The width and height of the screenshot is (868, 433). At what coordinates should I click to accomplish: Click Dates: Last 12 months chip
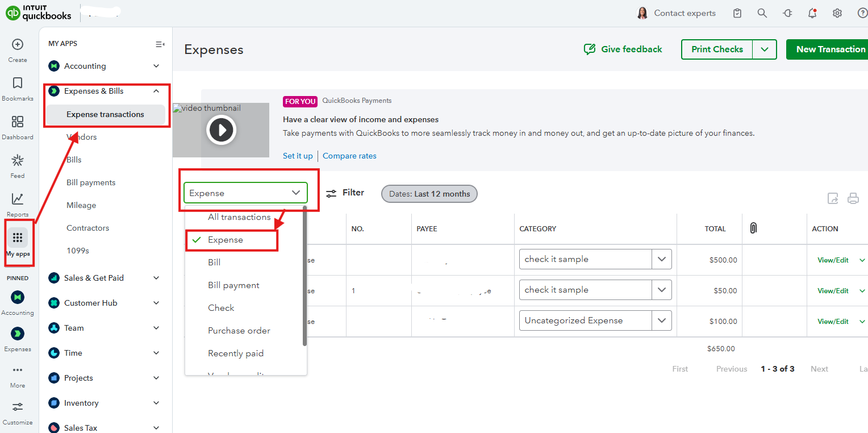pos(429,194)
